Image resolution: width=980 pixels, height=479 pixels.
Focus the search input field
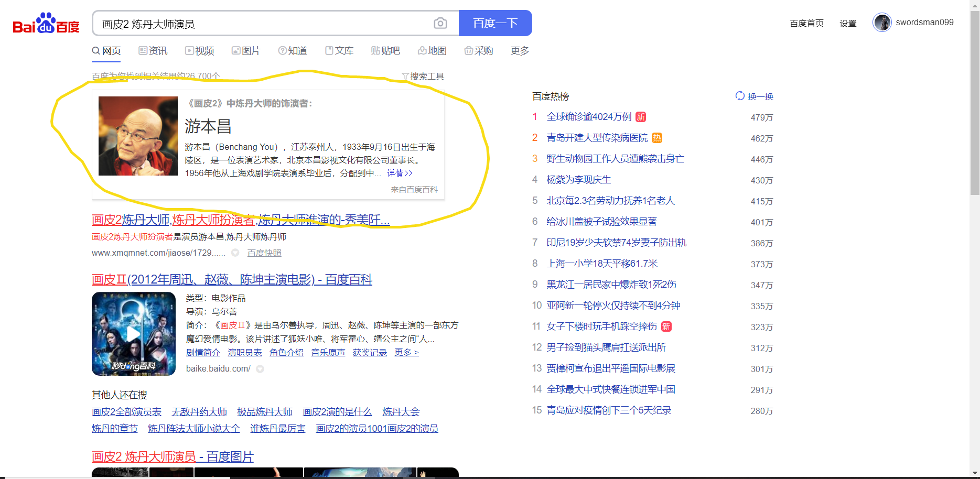click(265, 24)
